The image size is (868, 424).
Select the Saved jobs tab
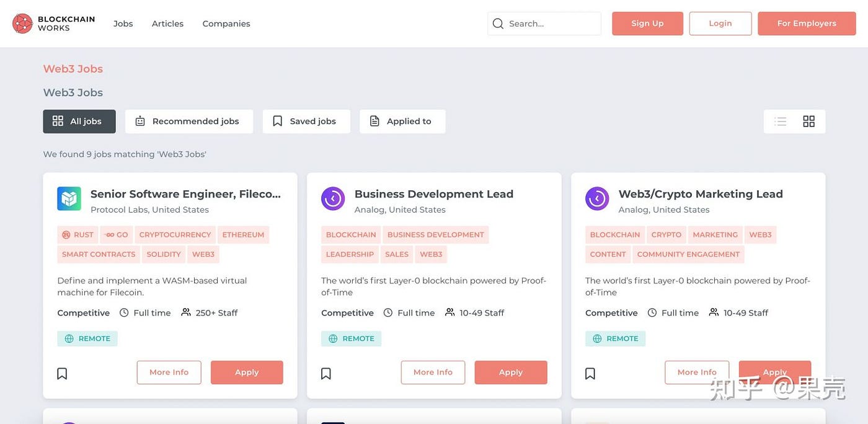point(306,121)
